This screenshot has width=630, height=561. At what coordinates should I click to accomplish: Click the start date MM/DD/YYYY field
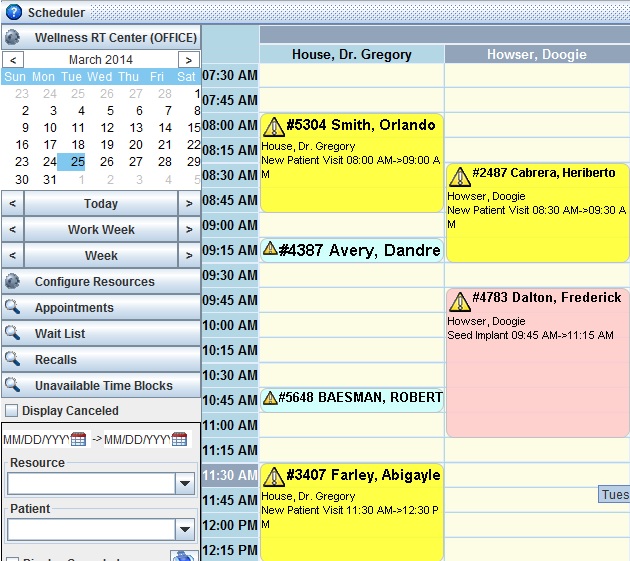coord(37,439)
